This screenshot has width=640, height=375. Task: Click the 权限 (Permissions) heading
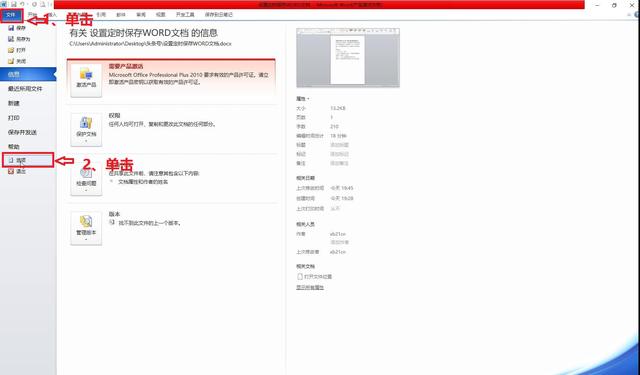114,115
